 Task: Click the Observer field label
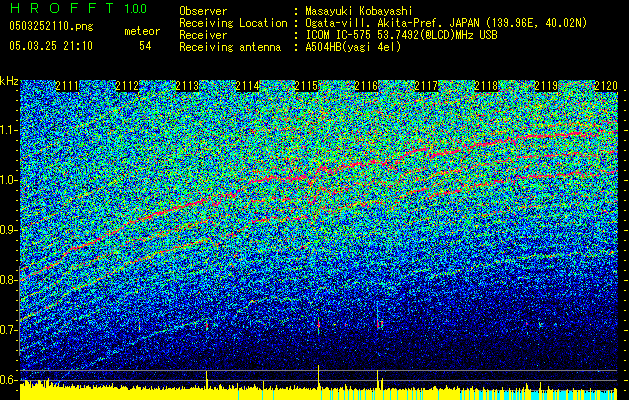[203, 11]
